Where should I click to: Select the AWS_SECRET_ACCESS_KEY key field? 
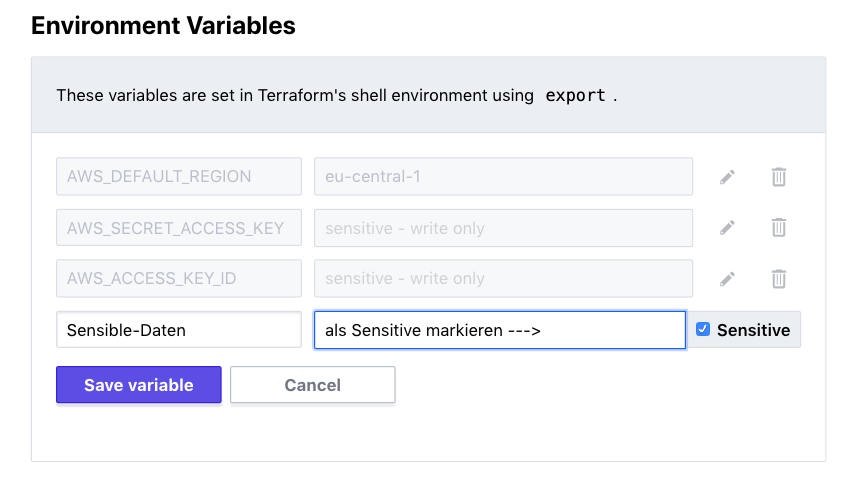178,228
